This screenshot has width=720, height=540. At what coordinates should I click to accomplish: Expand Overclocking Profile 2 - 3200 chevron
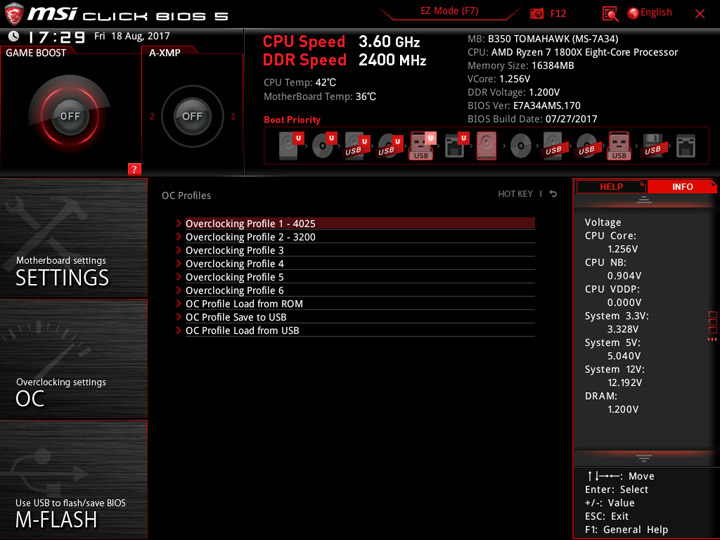tap(179, 236)
